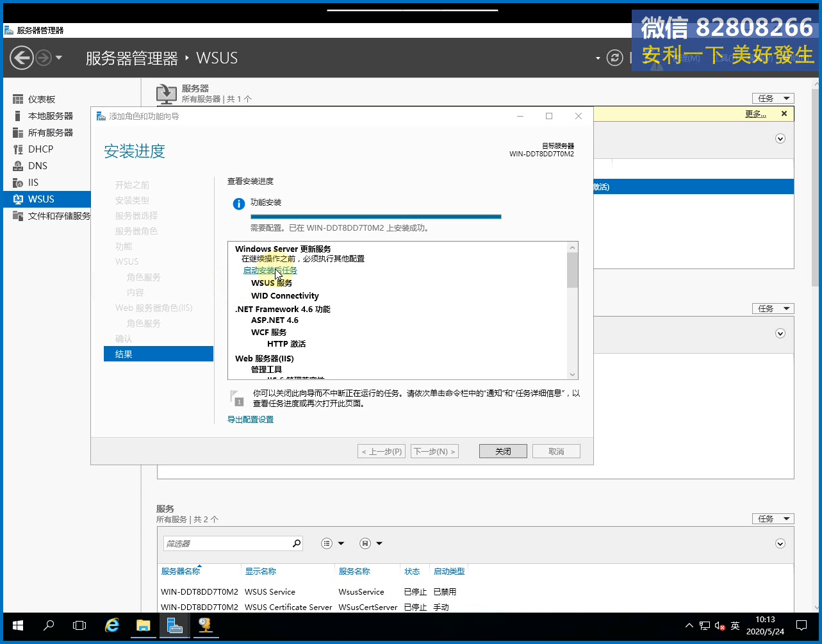
Task: Click the 关闭 button in wizard
Action: pos(503,451)
